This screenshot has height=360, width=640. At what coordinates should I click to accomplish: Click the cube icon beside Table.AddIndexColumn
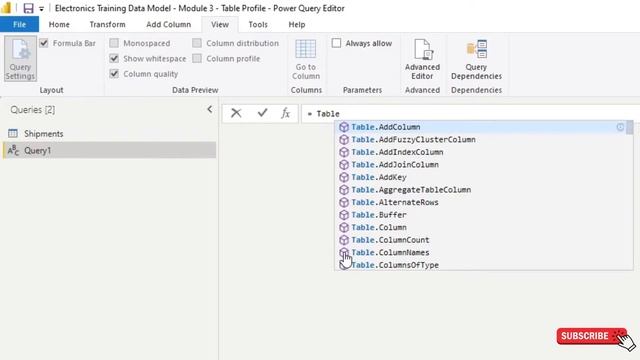click(x=344, y=152)
